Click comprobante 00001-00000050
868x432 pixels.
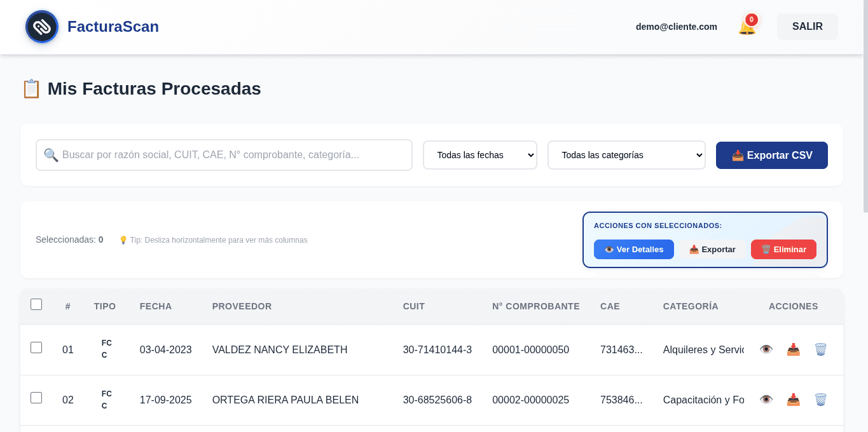point(530,349)
